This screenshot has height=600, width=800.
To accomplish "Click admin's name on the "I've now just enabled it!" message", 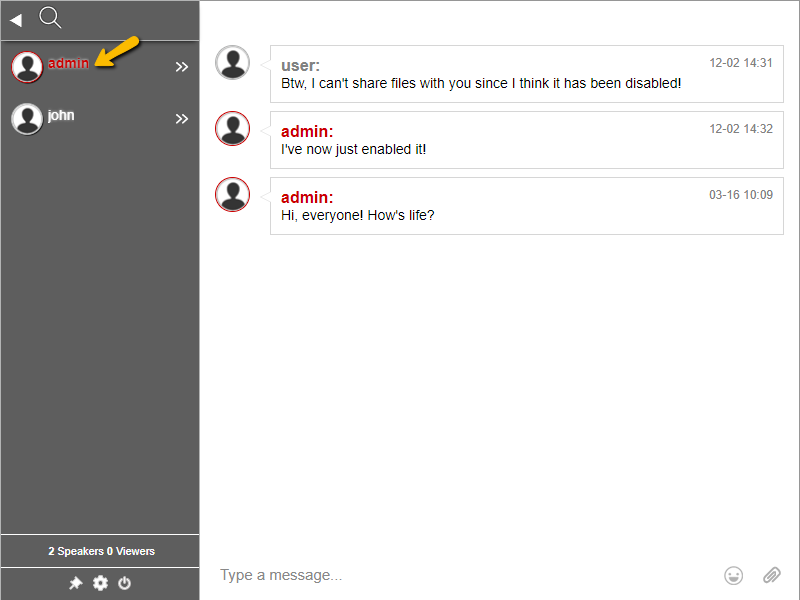I will click(307, 131).
